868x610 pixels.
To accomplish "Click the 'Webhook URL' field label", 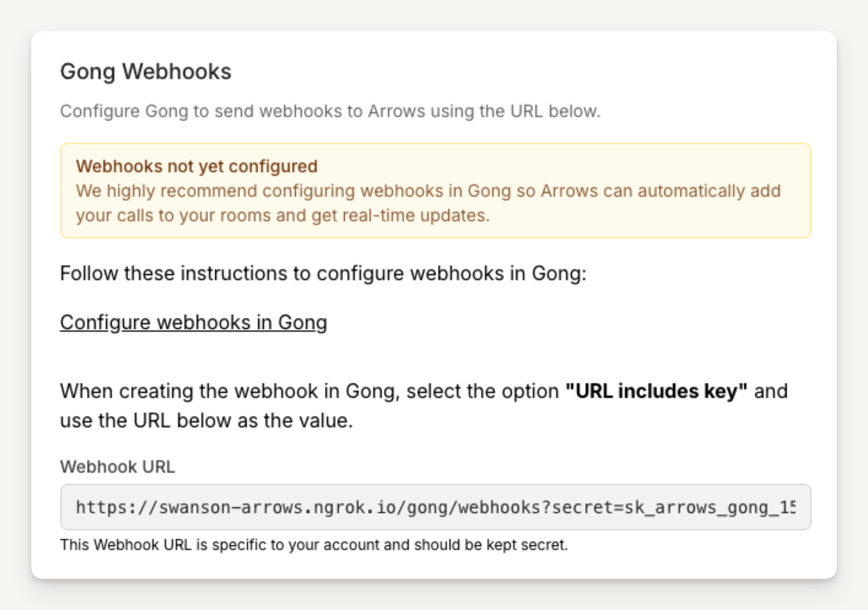I will [117, 467].
